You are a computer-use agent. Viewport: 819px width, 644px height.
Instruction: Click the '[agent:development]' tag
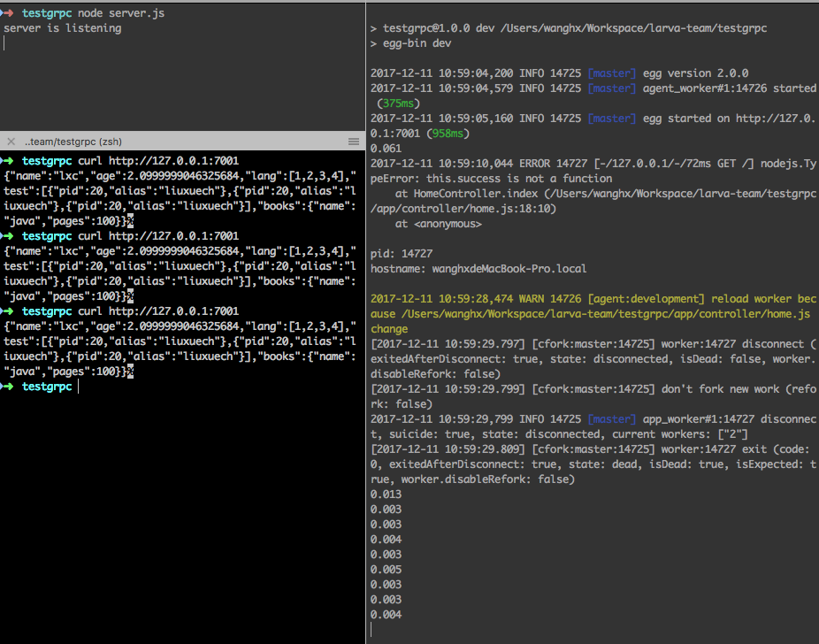click(647, 299)
